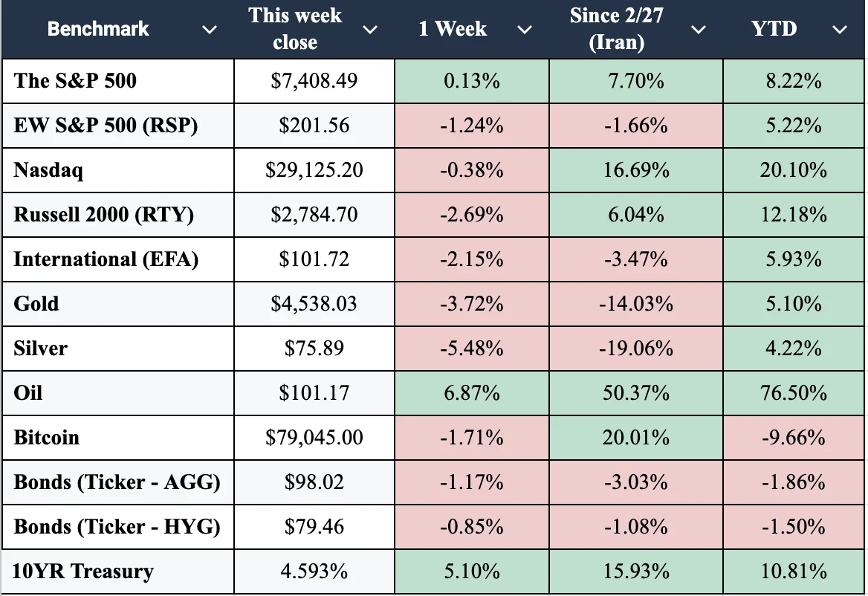Click the International (EFA) YTD 5.93% cell
The height and width of the screenshot is (596, 868).
793,259
